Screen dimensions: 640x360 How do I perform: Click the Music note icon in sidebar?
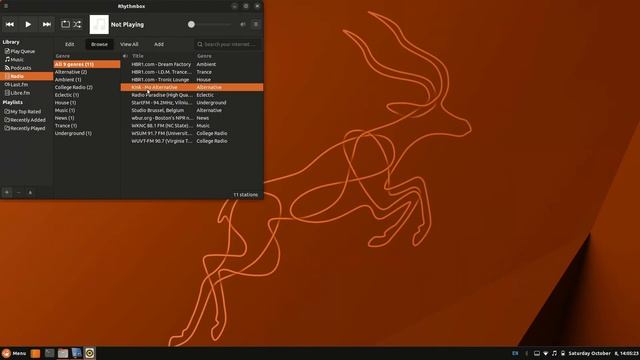tap(7, 60)
